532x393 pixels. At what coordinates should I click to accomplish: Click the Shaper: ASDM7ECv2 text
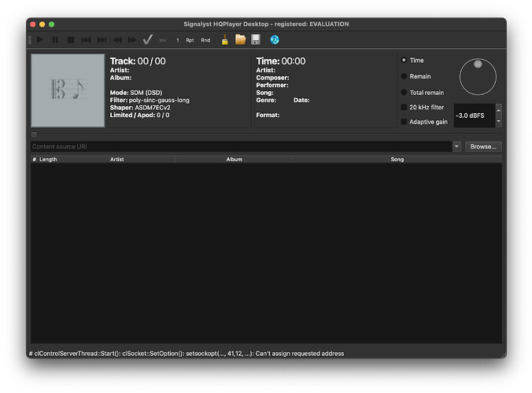pyautogui.click(x=140, y=108)
